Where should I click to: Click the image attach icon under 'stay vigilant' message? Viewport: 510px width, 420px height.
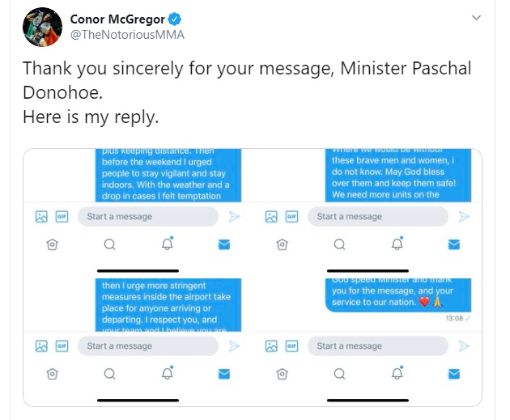[x=41, y=216]
